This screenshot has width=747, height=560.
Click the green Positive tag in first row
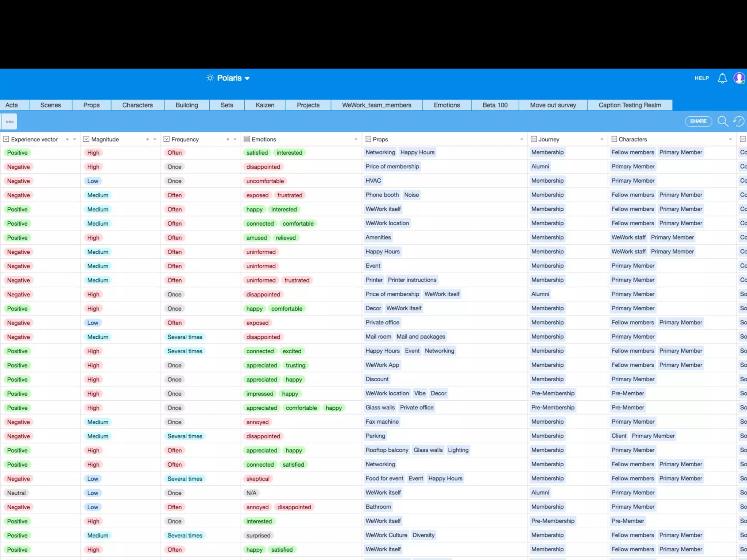pos(17,153)
